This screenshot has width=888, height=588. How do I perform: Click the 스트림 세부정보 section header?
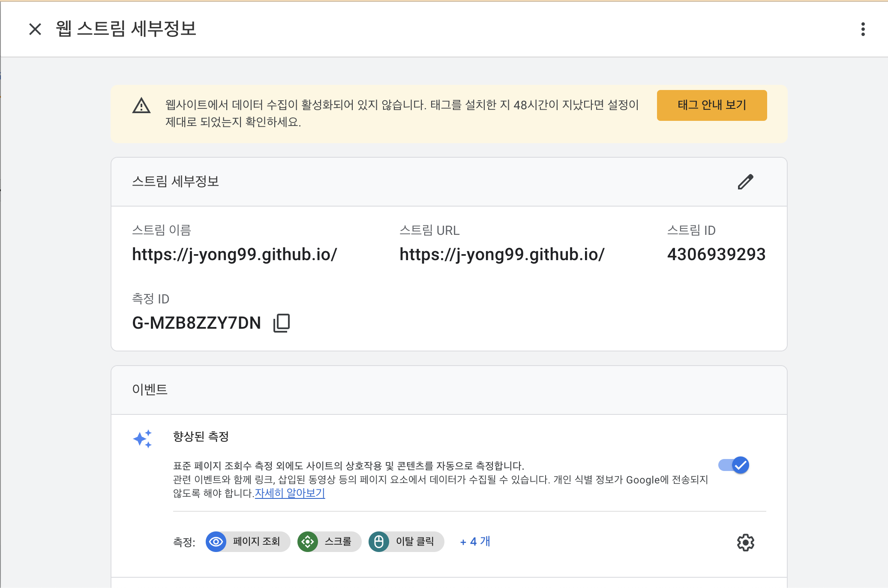click(x=176, y=182)
